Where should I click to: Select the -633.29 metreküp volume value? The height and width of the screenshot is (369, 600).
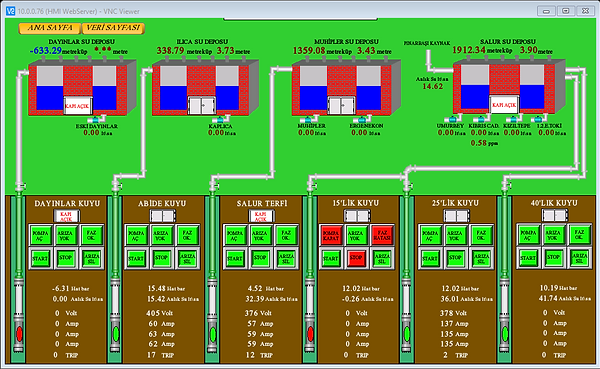pyautogui.click(x=46, y=51)
